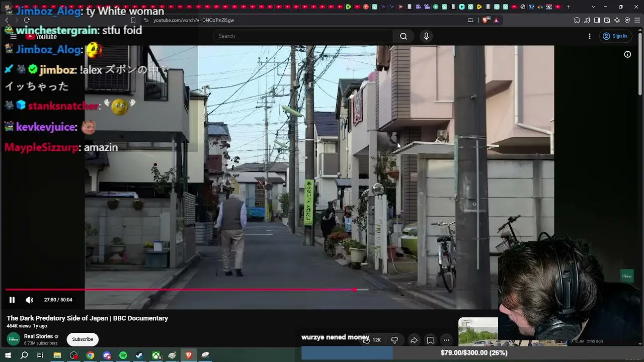Click the youtube.com address bar URL
Viewport: 644px width, 362px height.
(194, 20)
